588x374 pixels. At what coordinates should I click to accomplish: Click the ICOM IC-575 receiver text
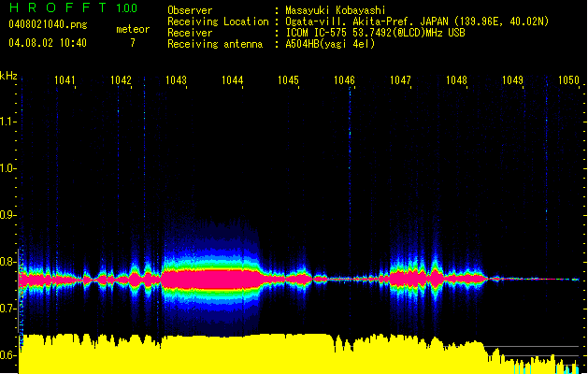[375, 33]
